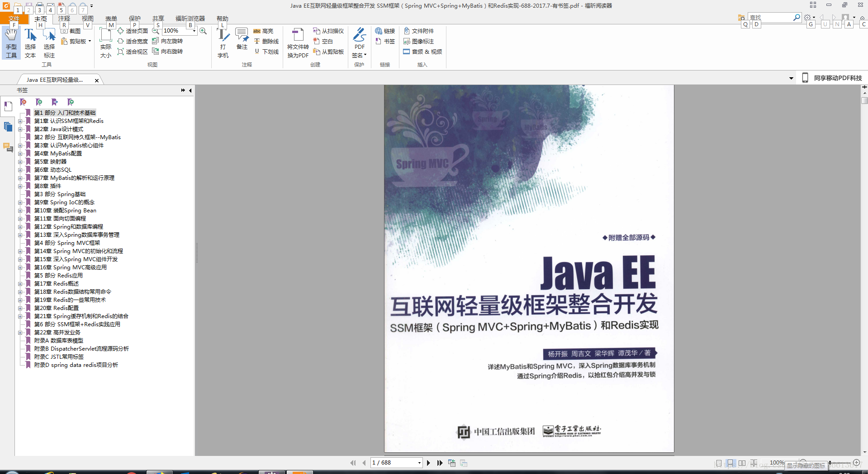This screenshot has height=474, width=868.
Task: Open the 100% zoom level dropdown
Action: pos(194,31)
